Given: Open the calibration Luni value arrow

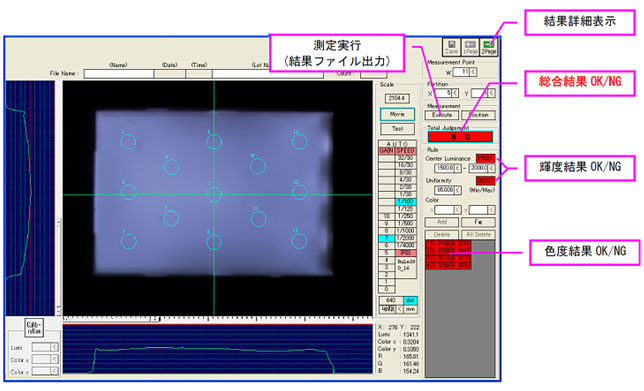Looking at the screenshot, I should pos(54,347).
